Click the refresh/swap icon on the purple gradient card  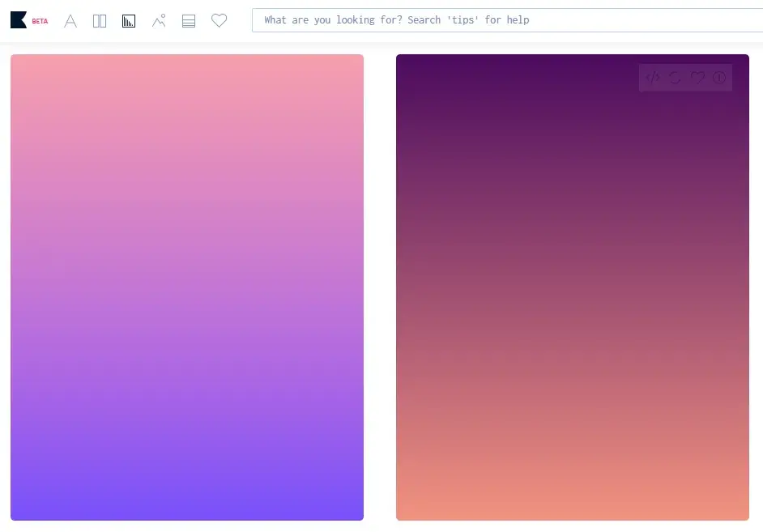pos(675,77)
